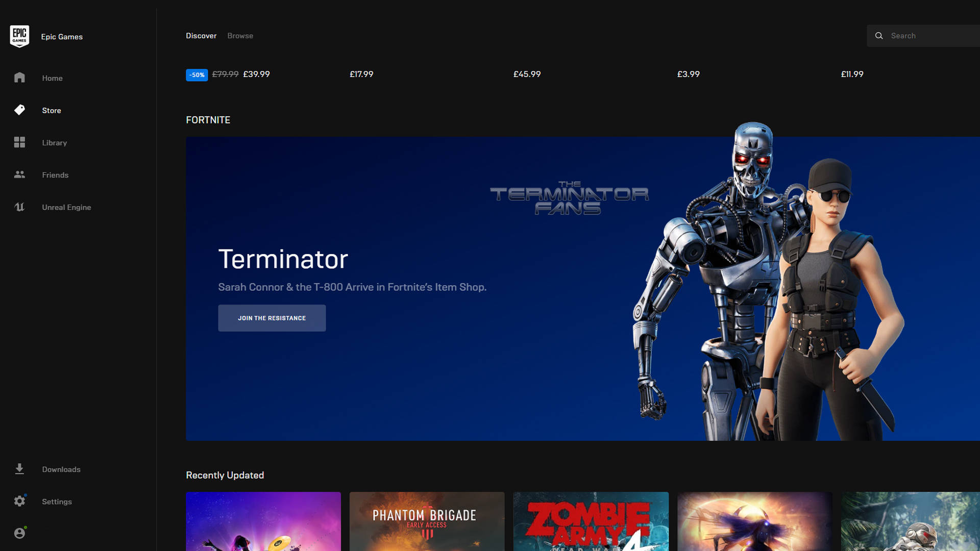
Task: Open the Library grid icon
Action: click(x=19, y=142)
